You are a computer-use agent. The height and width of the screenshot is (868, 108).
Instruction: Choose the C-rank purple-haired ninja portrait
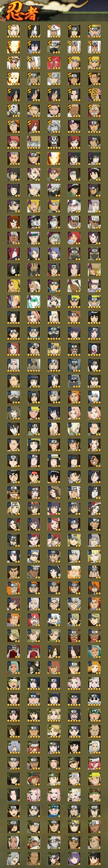(74, 858)
